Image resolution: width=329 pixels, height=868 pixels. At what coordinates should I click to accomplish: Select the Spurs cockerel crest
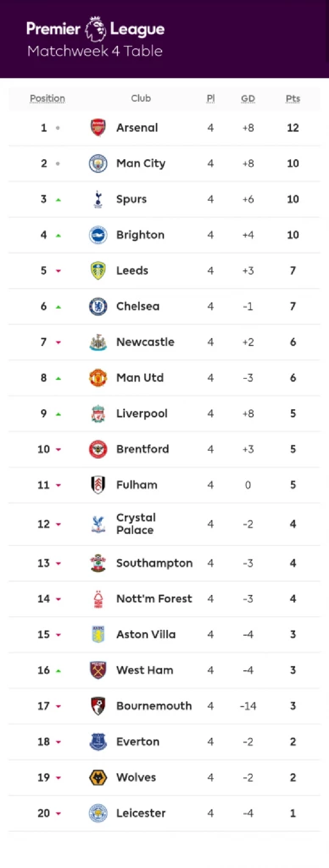tap(98, 199)
